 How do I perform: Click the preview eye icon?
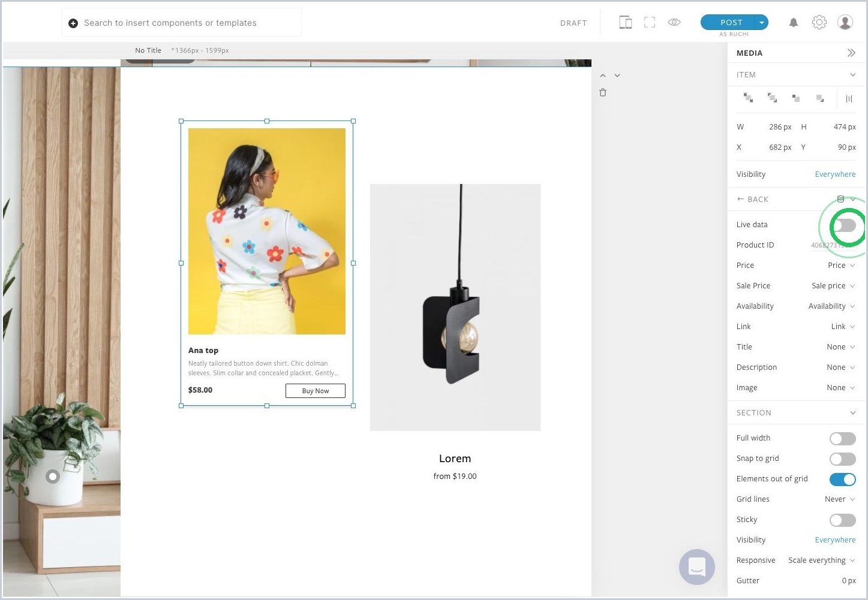click(x=674, y=22)
